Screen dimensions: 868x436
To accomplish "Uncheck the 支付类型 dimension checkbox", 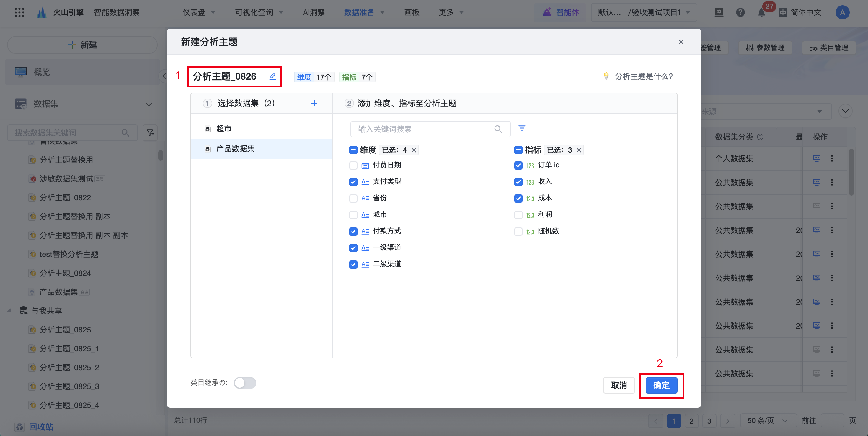I will click(x=353, y=182).
